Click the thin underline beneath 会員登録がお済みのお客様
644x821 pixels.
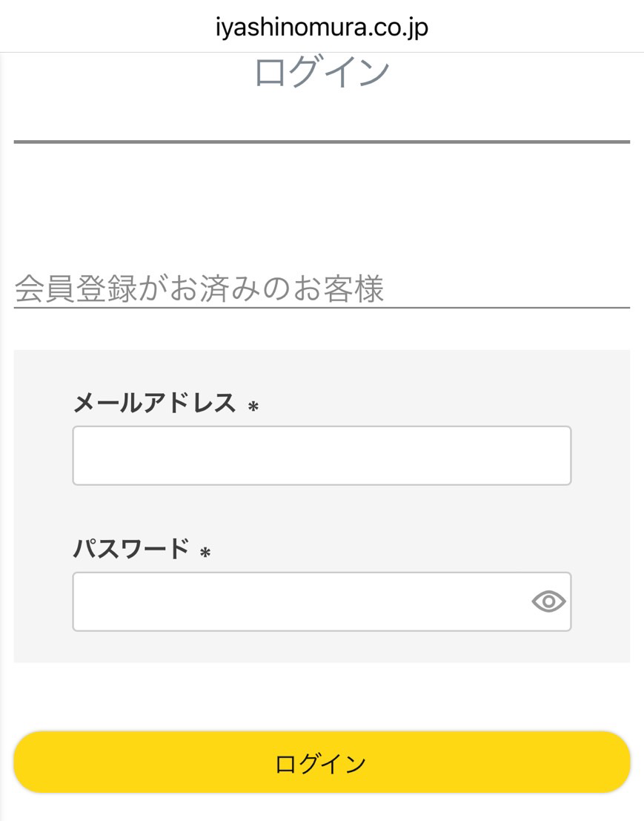(x=322, y=306)
